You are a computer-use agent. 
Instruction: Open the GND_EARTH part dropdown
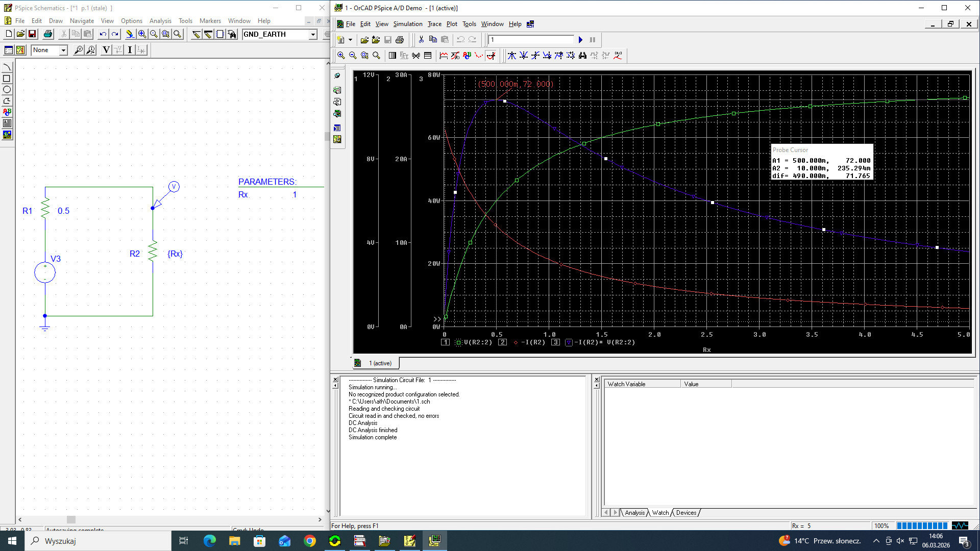[313, 34]
